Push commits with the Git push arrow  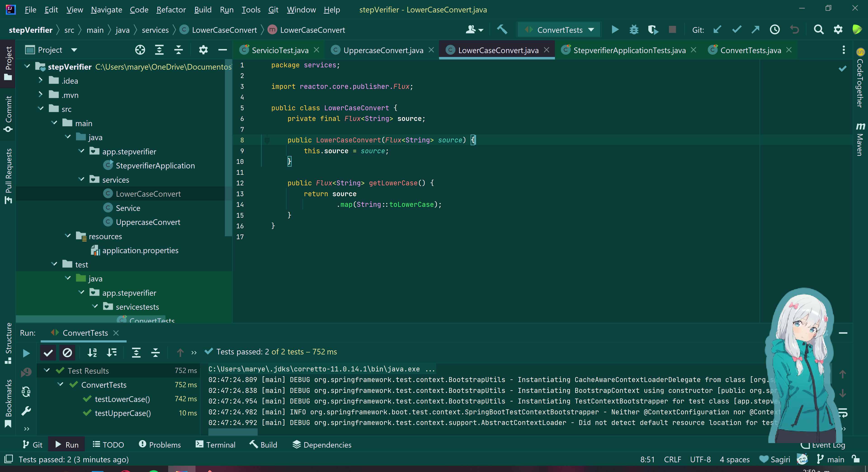pyautogui.click(x=755, y=30)
